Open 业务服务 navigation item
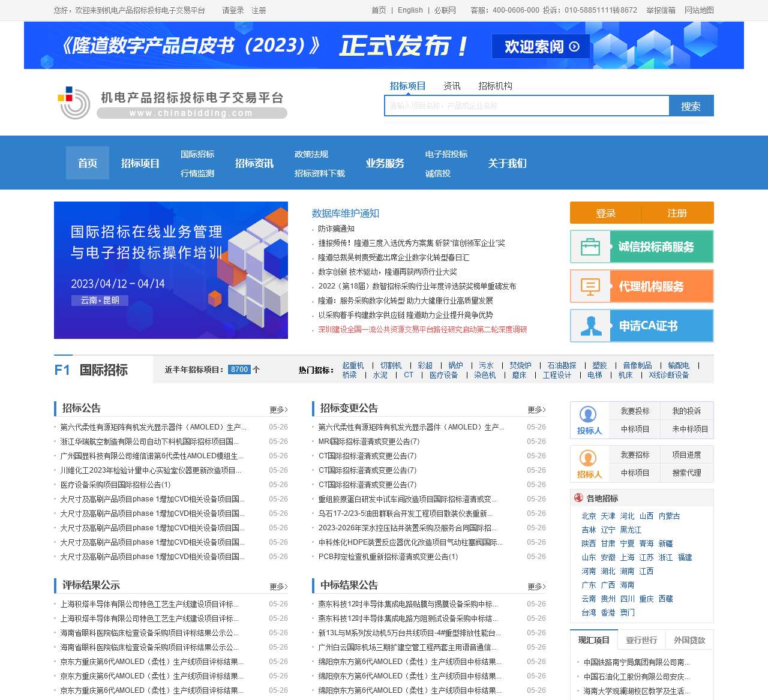This screenshot has width=768, height=700. click(385, 163)
